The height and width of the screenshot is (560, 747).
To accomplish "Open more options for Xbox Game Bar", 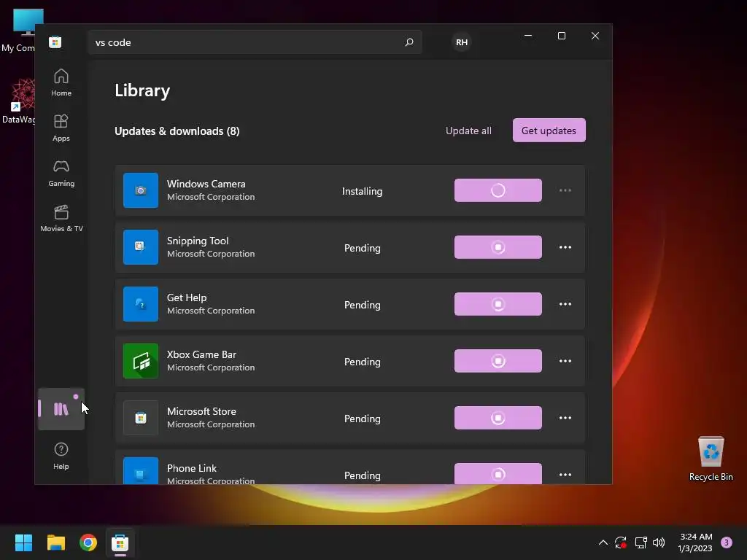I will (x=565, y=361).
